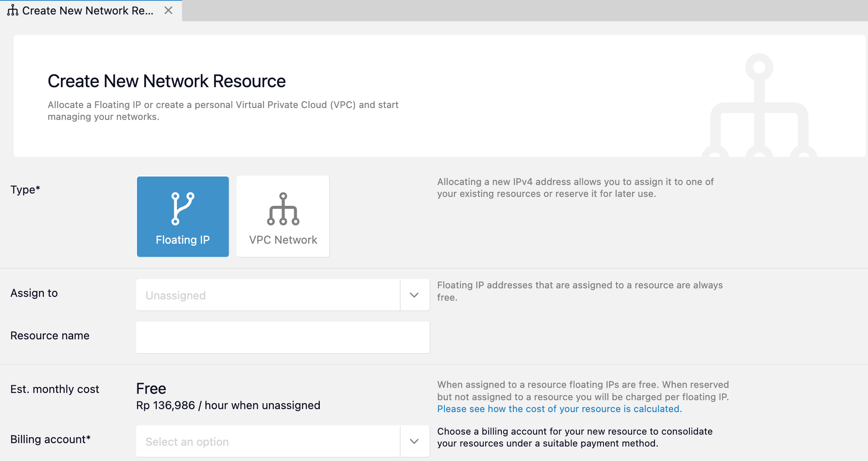Open the resource cost calculation link
Viewport: 868px width, 461px height.
tap(559, 409)
